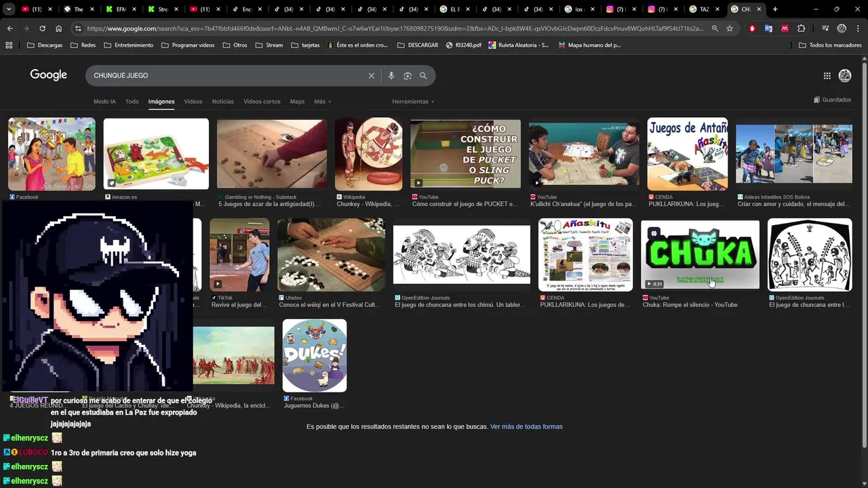The height and width of the screenshot is (488, 868).
Task: Open the Ruleta Aleatoria bookmark
Action: [x=519, y=45]
